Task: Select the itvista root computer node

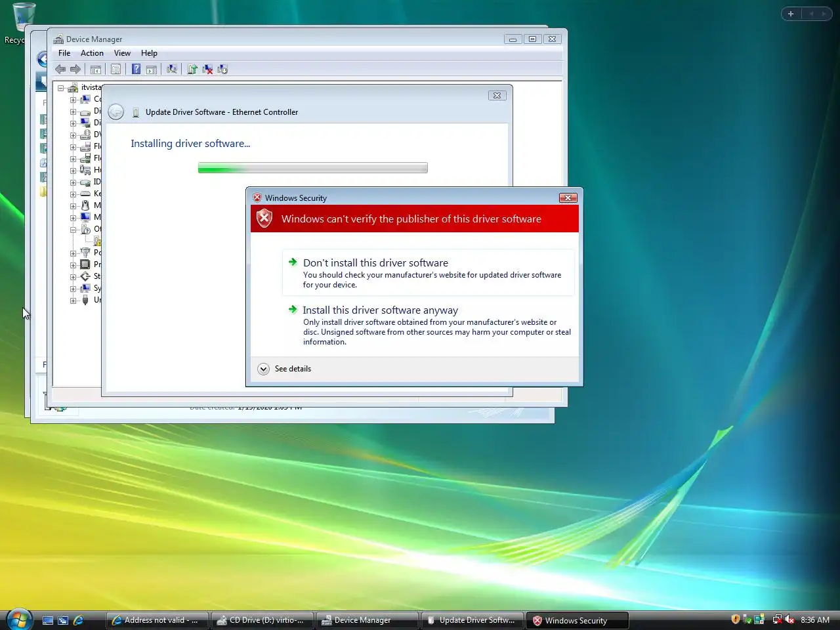Action: coord(85,87)
